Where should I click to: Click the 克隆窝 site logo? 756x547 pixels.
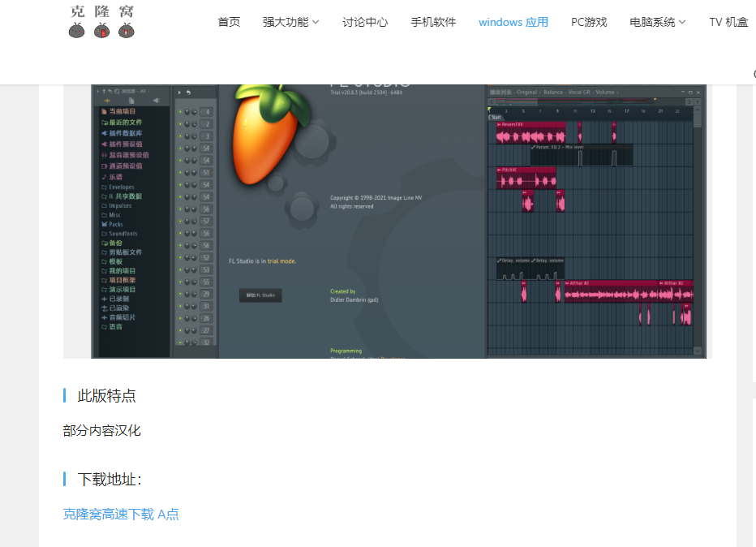click(101, 22)
